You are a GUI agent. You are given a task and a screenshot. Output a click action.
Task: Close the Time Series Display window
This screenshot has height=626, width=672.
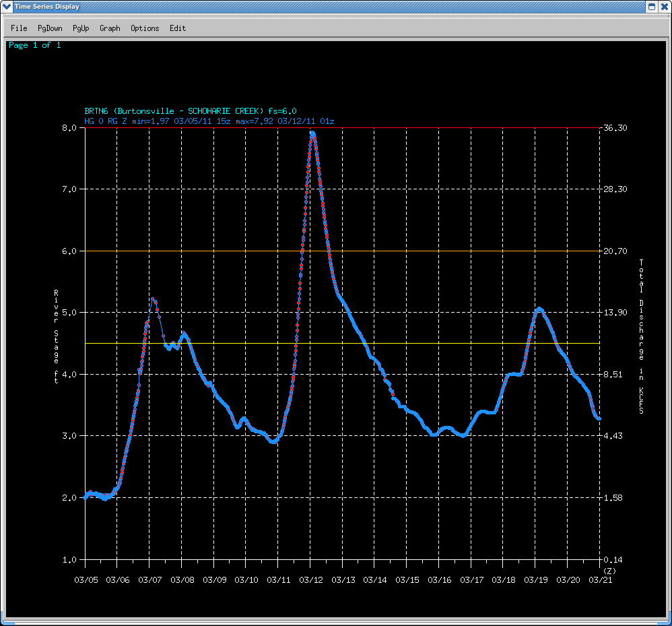pyautogui.click(x=665, y=7)
